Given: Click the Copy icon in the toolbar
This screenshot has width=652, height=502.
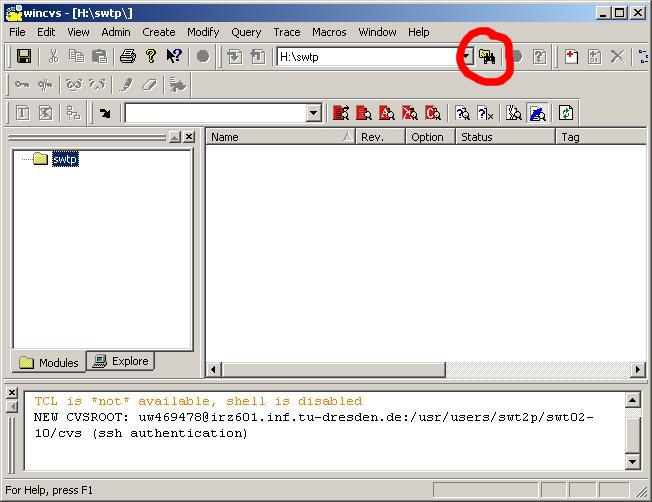Looking at the screenshot, I should tap(76, 56).
